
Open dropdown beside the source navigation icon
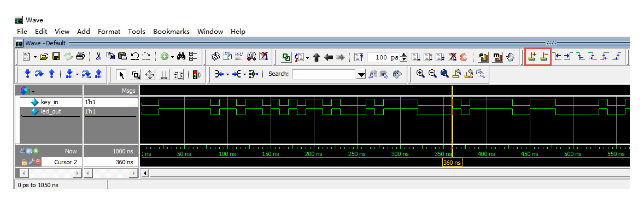307,58
